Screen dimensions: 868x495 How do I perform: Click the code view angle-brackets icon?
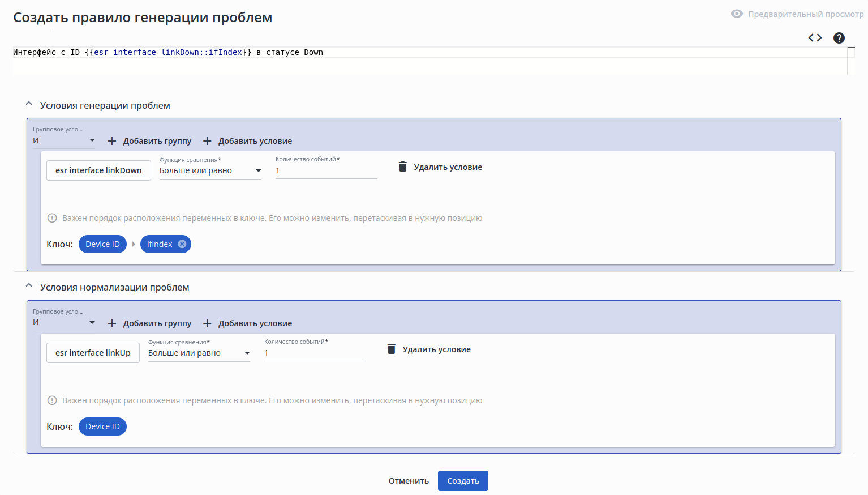(815, 38)
